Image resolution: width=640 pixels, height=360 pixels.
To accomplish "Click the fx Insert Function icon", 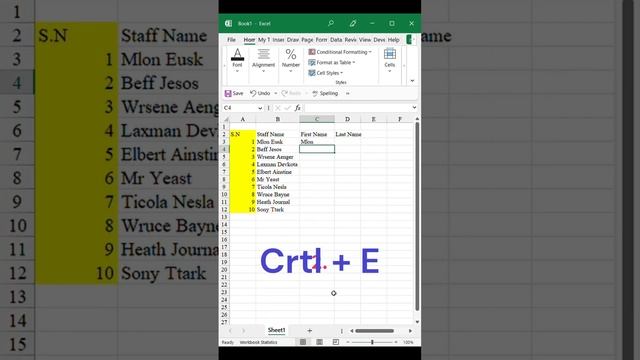I will 298,108.
